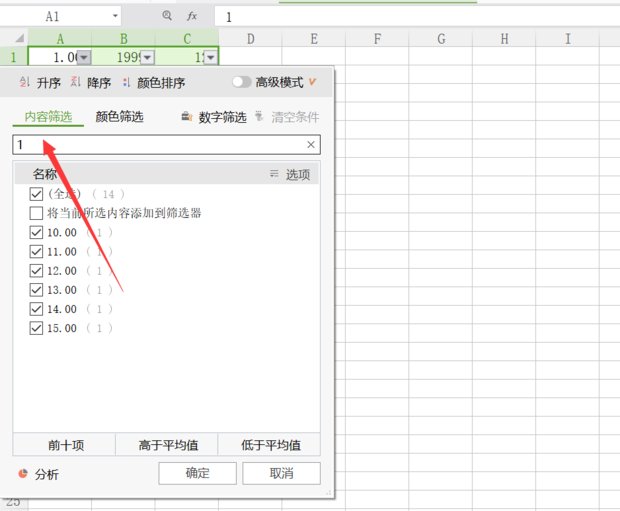Image resolution: width=620 pixels, height=511 pixels.
Task: Click the fx insert function icon
Action: click(192, 16)
